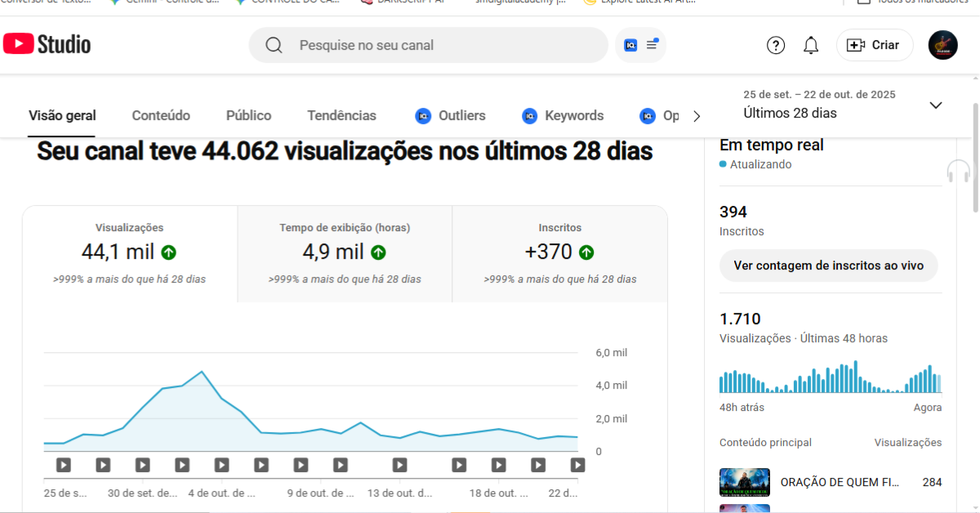
Task: Click the 48h atrás label
Action: tap(742, 407)
